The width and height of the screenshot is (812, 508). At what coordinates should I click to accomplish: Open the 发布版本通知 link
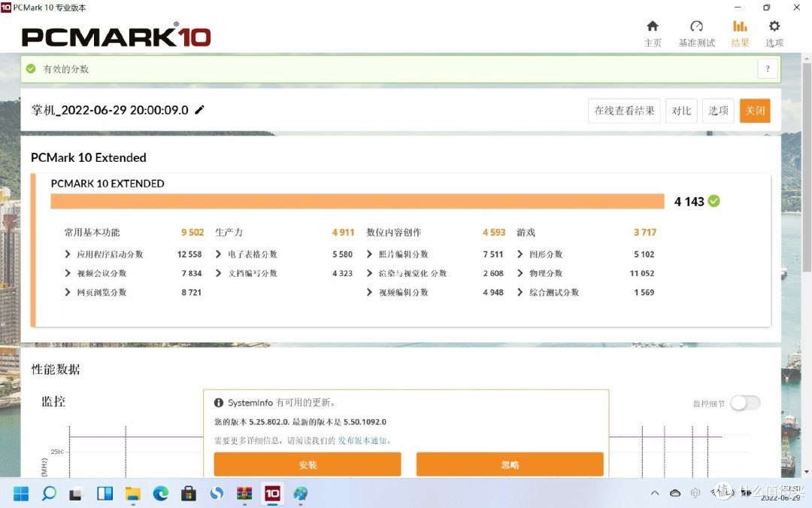point(362,440)
